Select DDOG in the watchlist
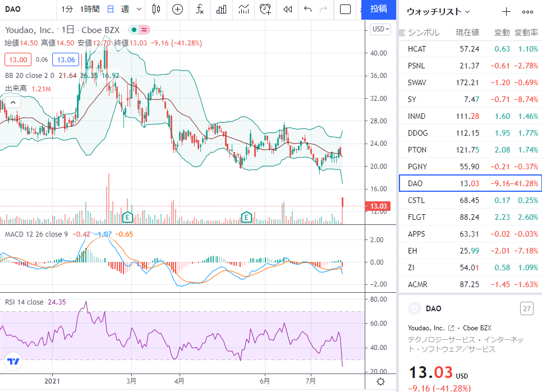This screenshot has height=392, width=542. pyautogui.click(x=470, y=133)
